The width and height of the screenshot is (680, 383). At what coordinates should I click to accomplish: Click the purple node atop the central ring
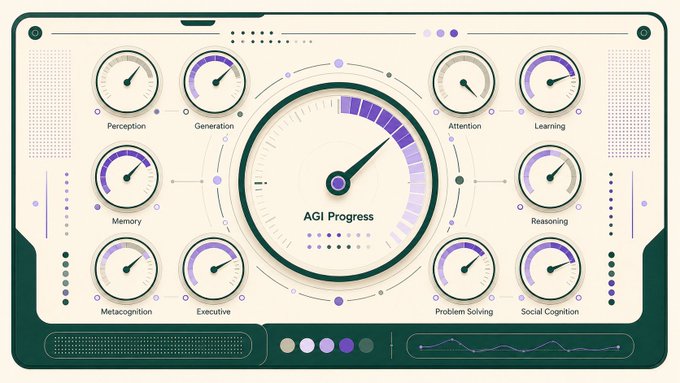point(339,64)
